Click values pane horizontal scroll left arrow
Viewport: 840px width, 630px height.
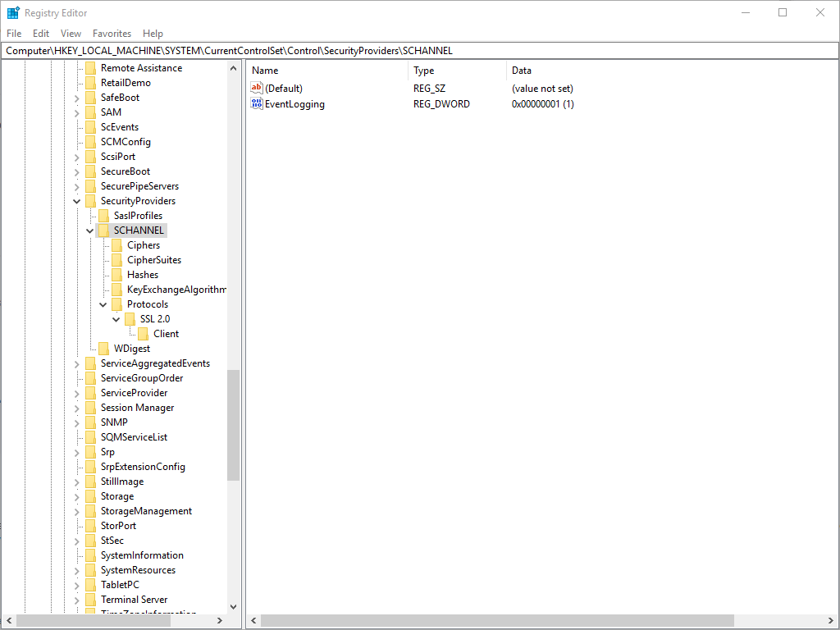(254, 620)
